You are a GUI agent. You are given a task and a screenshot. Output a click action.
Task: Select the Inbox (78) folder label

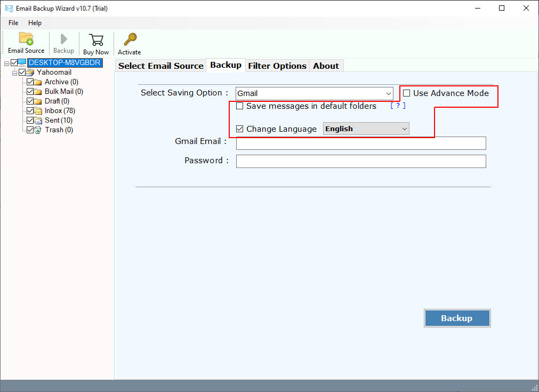(60, 111)
